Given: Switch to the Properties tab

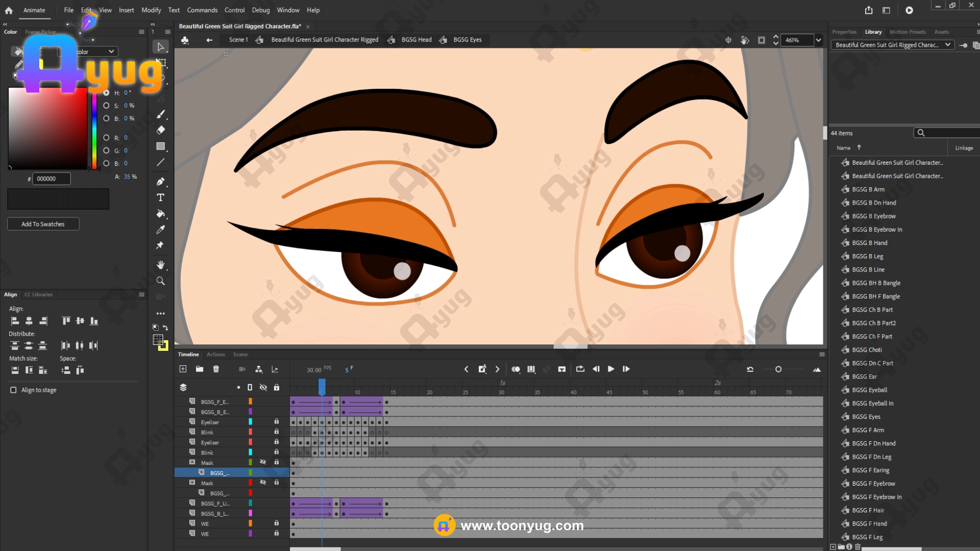Looking at the screenshot, I should (844, 32).
